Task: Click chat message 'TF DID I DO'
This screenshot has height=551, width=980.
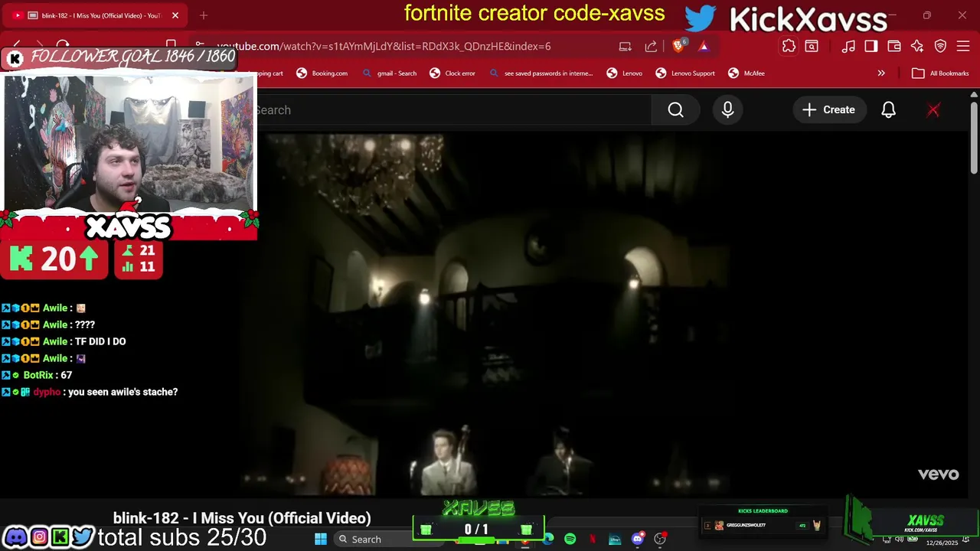Action: (x=100, y=341)
